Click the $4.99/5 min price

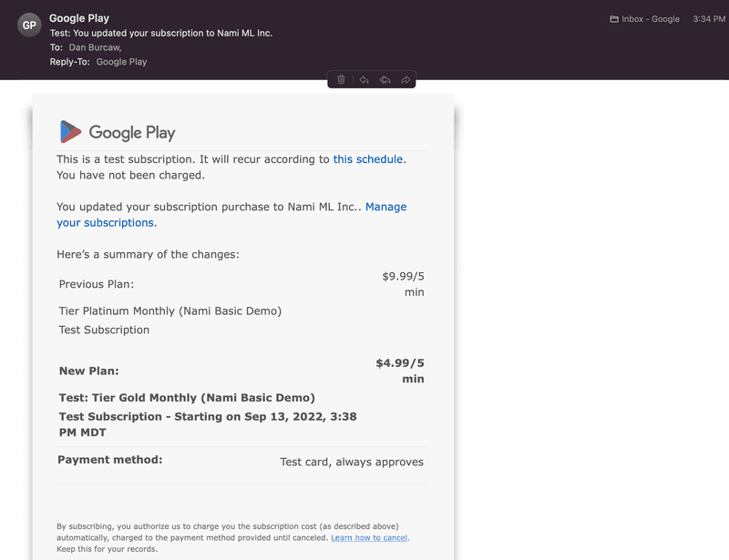pyautogui.click(x=400, y=371)
